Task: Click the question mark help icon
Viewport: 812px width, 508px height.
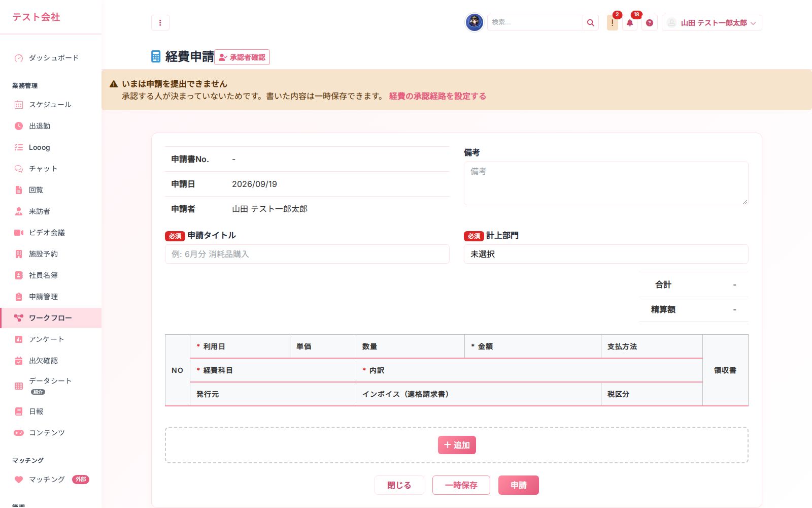Action: [650, 23]
